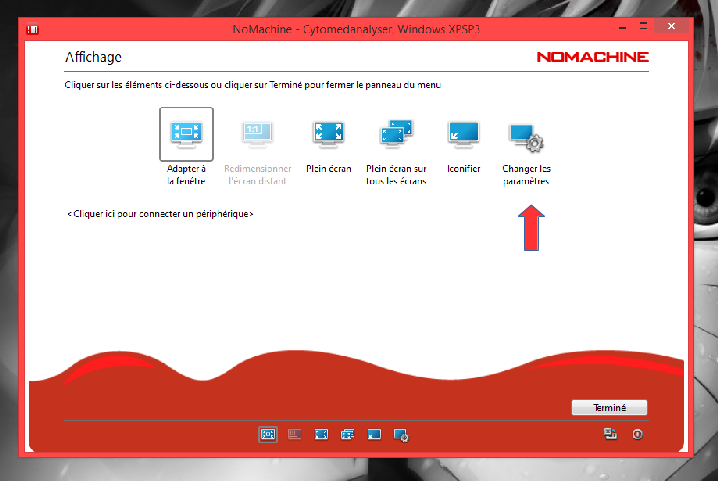Minimize the NoMachine window
The image size is (718, 481).
(622, 27)
